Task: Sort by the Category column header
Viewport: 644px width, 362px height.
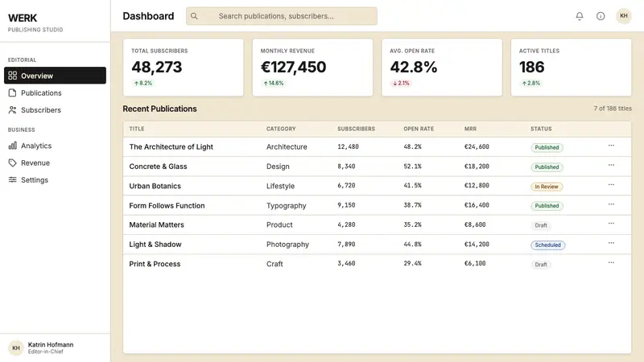Action: coord(281,129)
